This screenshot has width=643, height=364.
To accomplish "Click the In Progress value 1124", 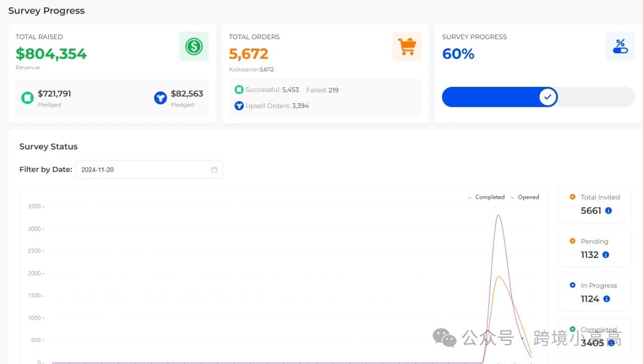I will point(590,299).
